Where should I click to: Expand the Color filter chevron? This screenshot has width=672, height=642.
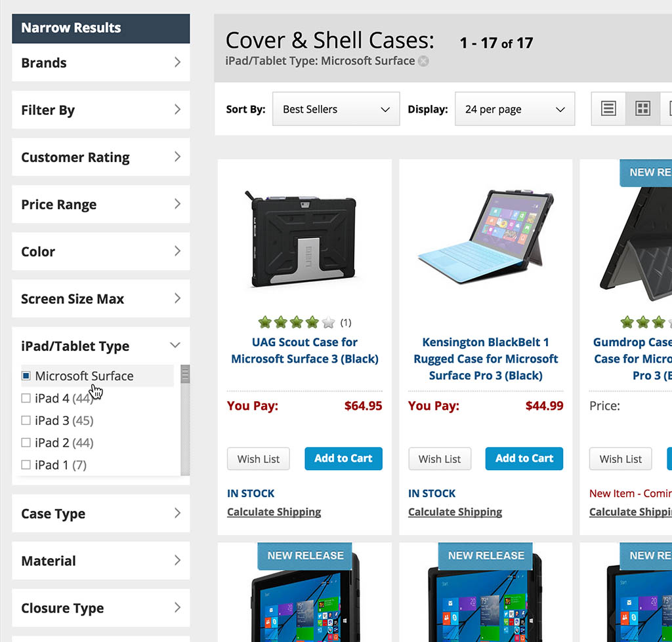point(177,251)
